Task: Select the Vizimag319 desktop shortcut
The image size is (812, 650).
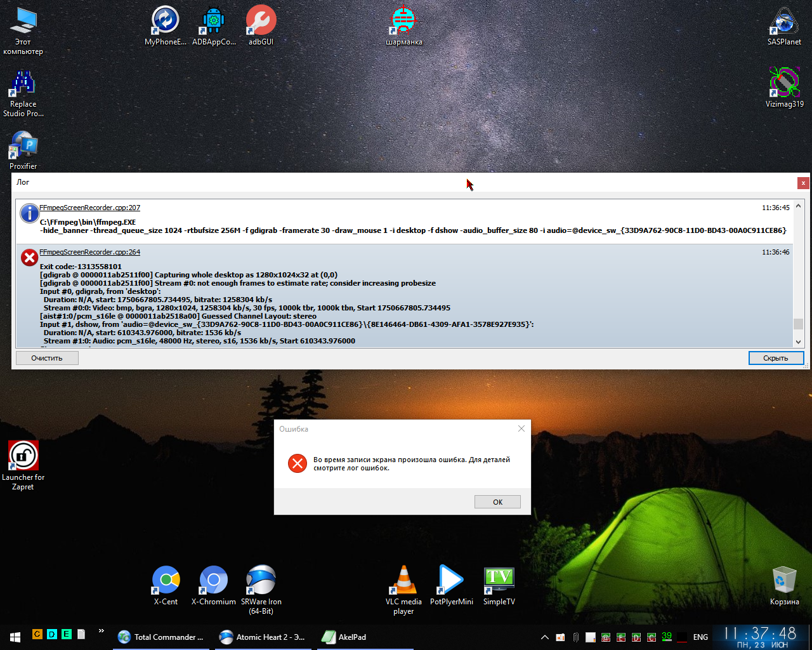Action: pos(784,88)
